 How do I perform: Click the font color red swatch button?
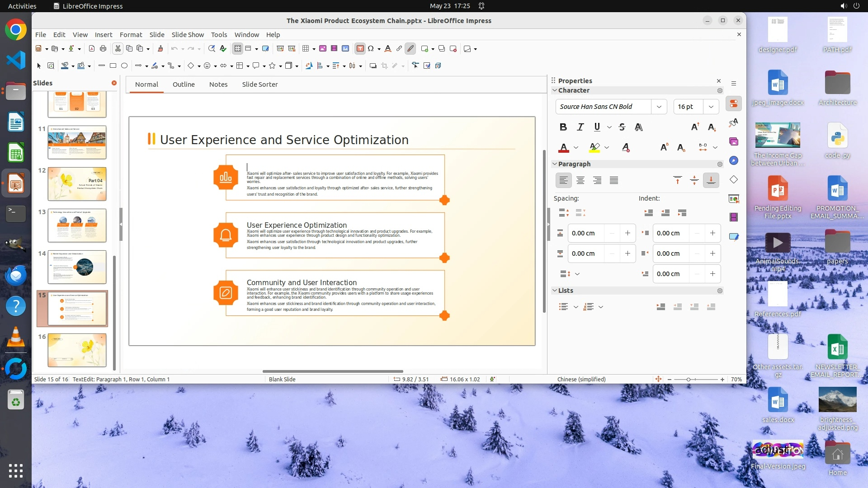pyautogui.click(x=563, y=147)
